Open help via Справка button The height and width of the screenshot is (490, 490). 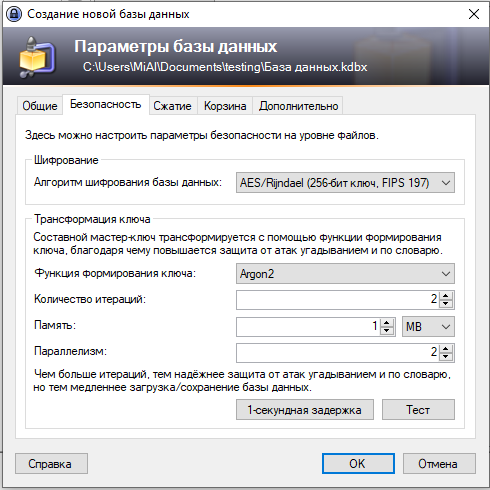(x=51, y=464)
